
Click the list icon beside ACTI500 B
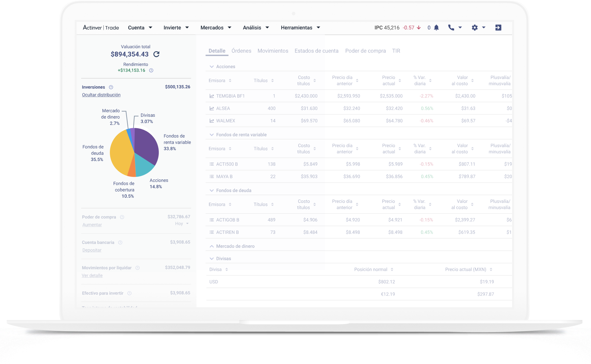pyautogui.click(x=212, y=164)
